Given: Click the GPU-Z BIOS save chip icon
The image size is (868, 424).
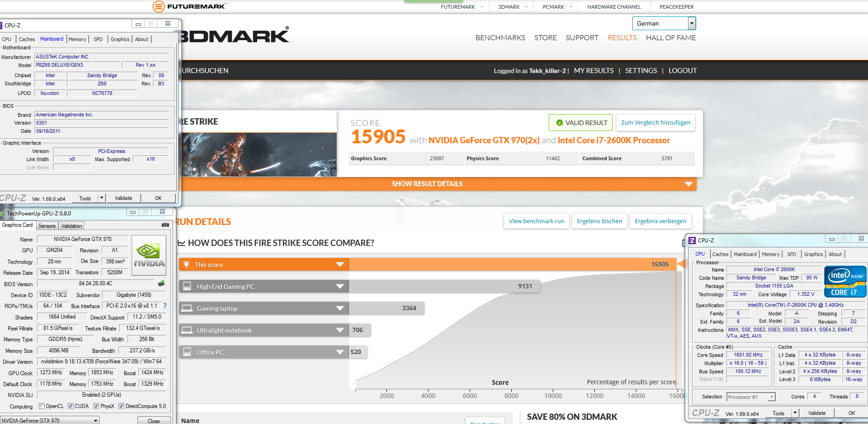Looking at the screenshot, I should pyautogui.click(x=161, y=283).
